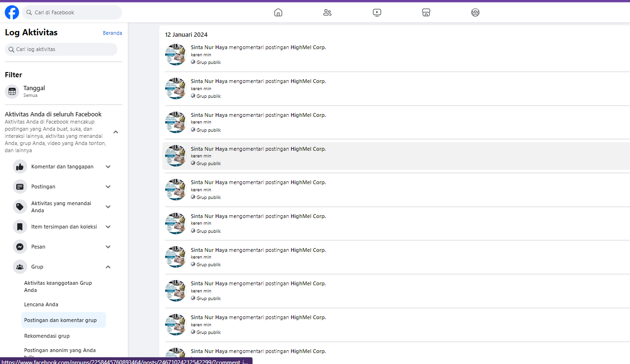This screenshot has height=364, width=630.
Task: Select Postingan dan komentar grup
Action: 63,320
